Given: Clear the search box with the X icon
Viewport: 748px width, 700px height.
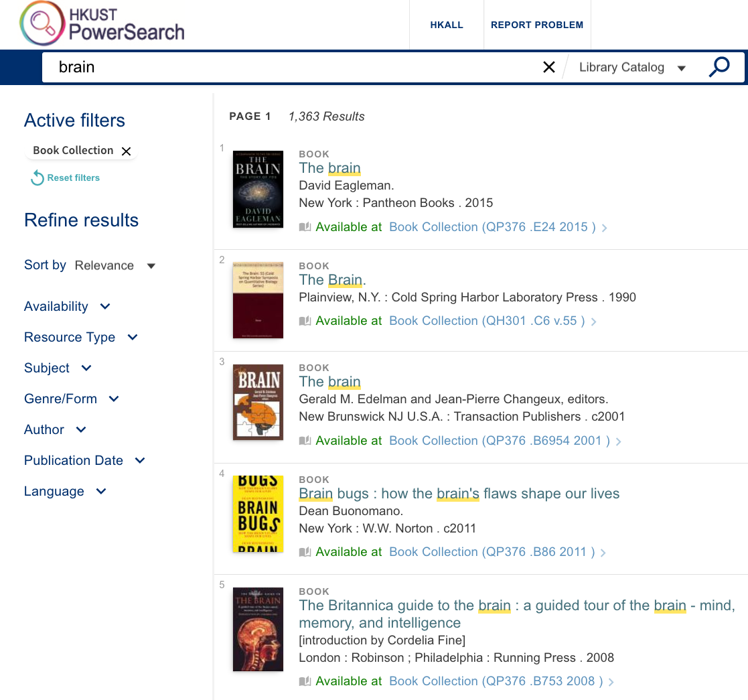Looking at the screenshot, I should [549, 67].
